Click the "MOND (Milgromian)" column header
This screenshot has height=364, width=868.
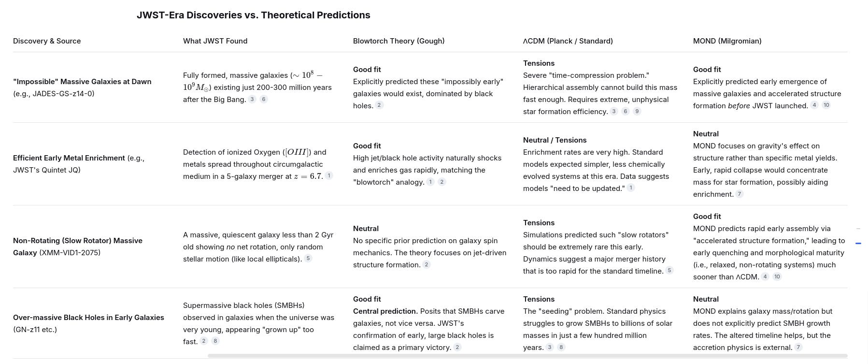[x=727, y=41]
